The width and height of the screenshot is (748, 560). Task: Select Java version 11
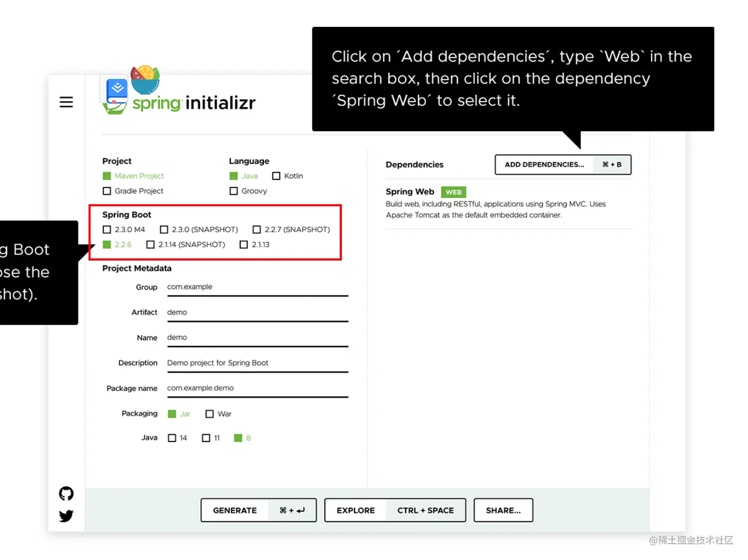pyautogui.click(x=211, y=438)
